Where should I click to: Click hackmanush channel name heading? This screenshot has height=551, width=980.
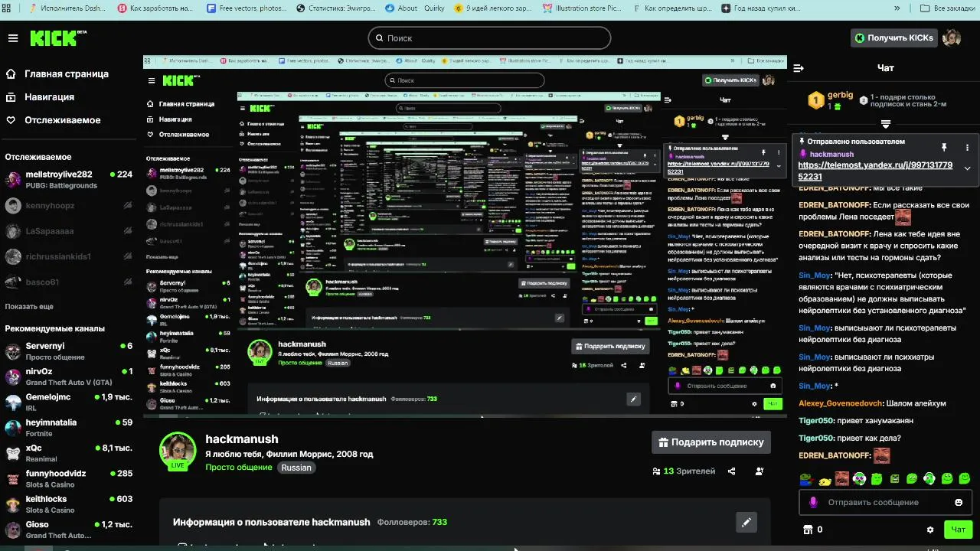tap(242, 439)
